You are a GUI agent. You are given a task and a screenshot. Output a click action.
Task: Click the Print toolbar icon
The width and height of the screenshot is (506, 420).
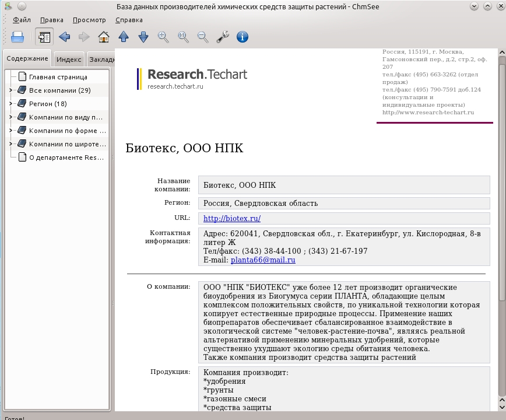pyautogui.click(x=17, y=37)
